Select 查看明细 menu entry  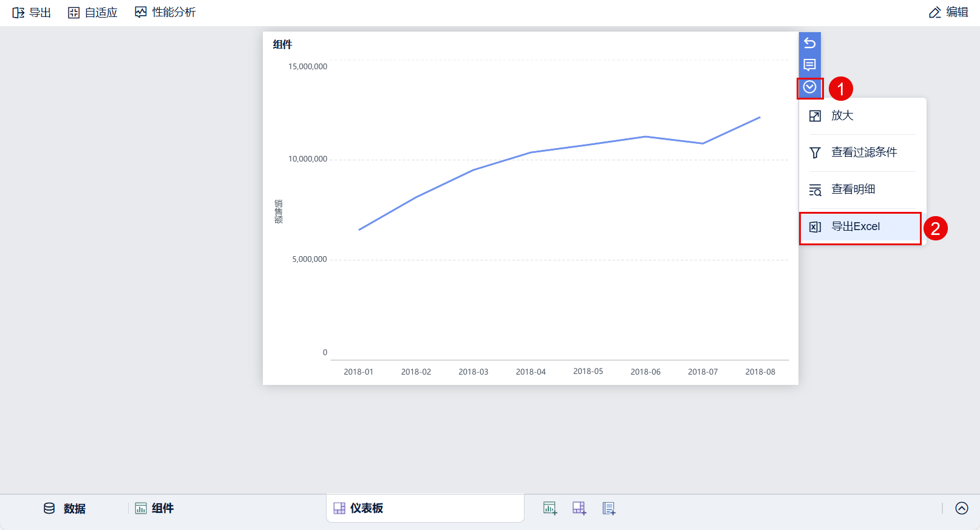[x=852, y=190]
